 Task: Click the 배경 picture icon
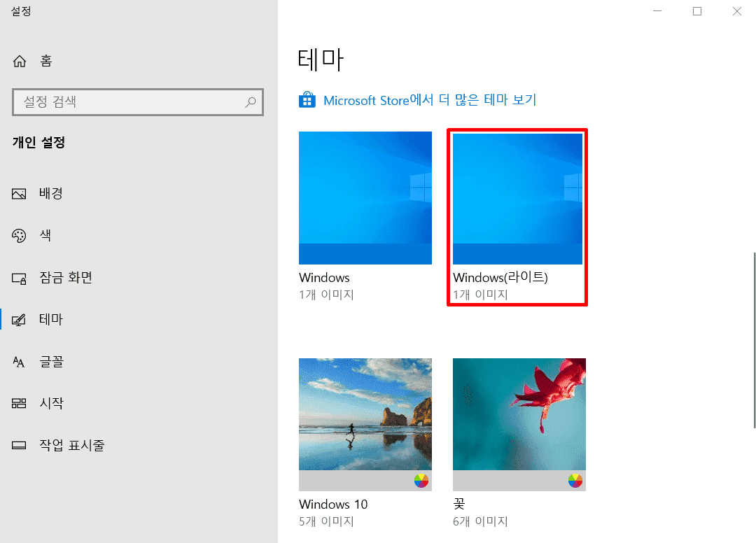pos(19,194)
